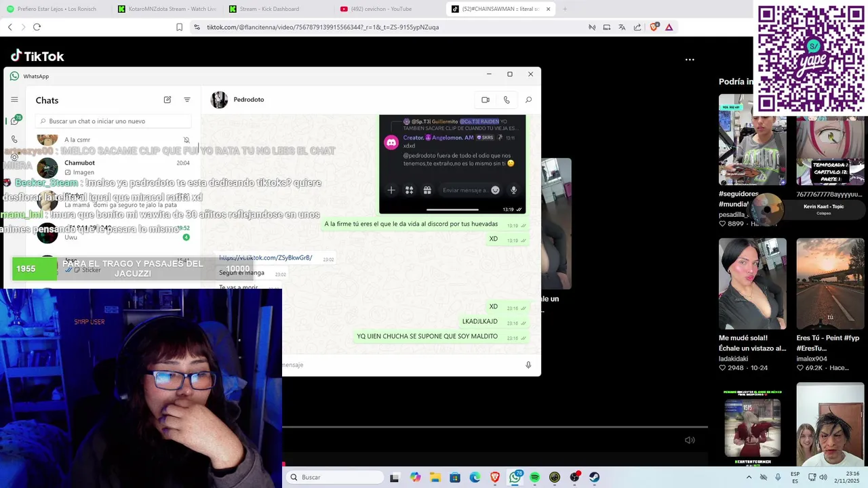Go to the TikTok home logo
The height and width of the screenshot is (488, 868).
pos(37,56)
